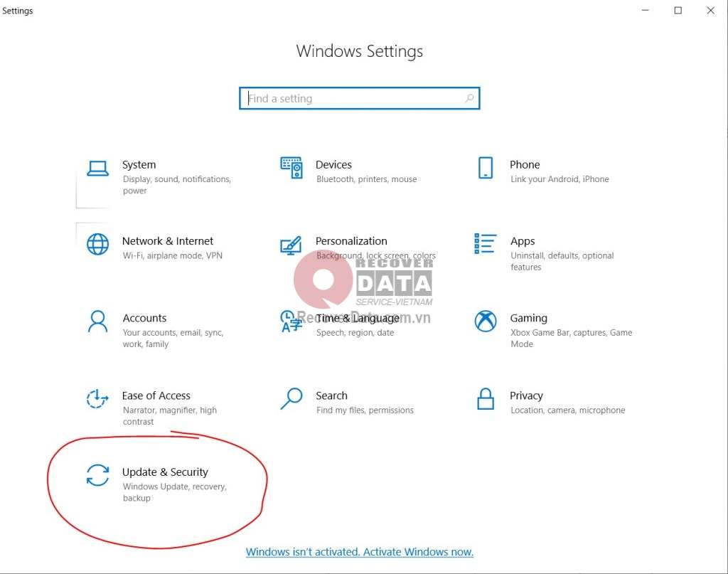Click the Ease of Access icon
The height and width of the screenshot is (574, 728).
pos(97,399)
